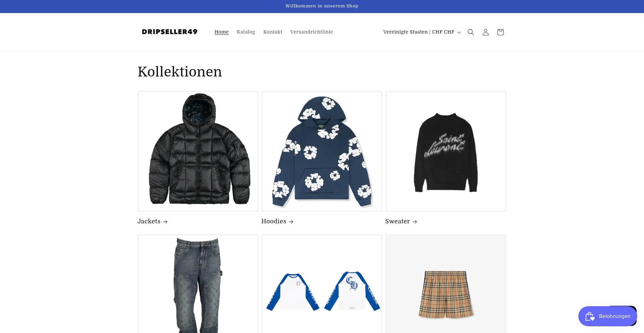Open the Jackets collection link
The height and width of the screenshot is (333, 644).
[149, 221]
